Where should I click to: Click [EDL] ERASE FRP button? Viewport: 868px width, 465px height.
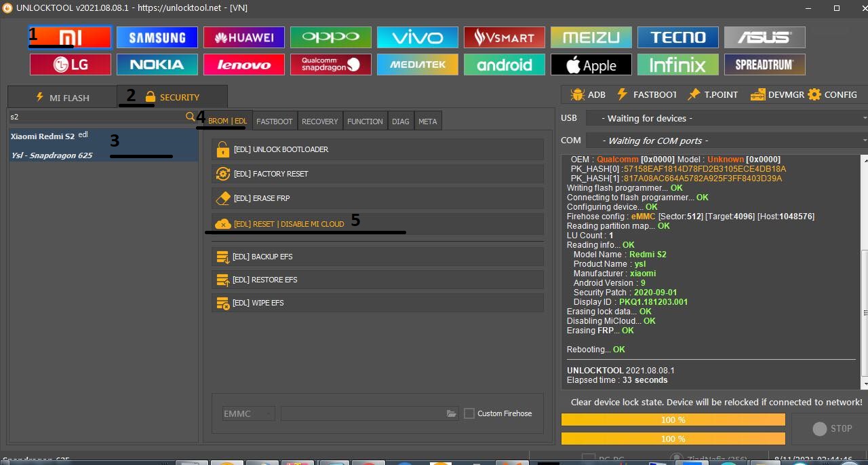378,198
